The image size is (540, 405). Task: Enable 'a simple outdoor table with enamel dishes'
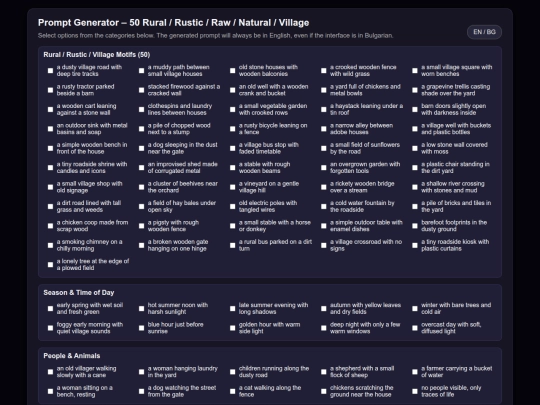pos(324,226)
